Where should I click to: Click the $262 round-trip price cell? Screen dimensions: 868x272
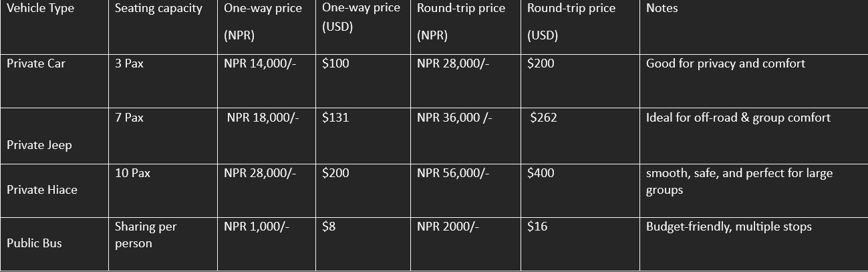tap(543, 118)
